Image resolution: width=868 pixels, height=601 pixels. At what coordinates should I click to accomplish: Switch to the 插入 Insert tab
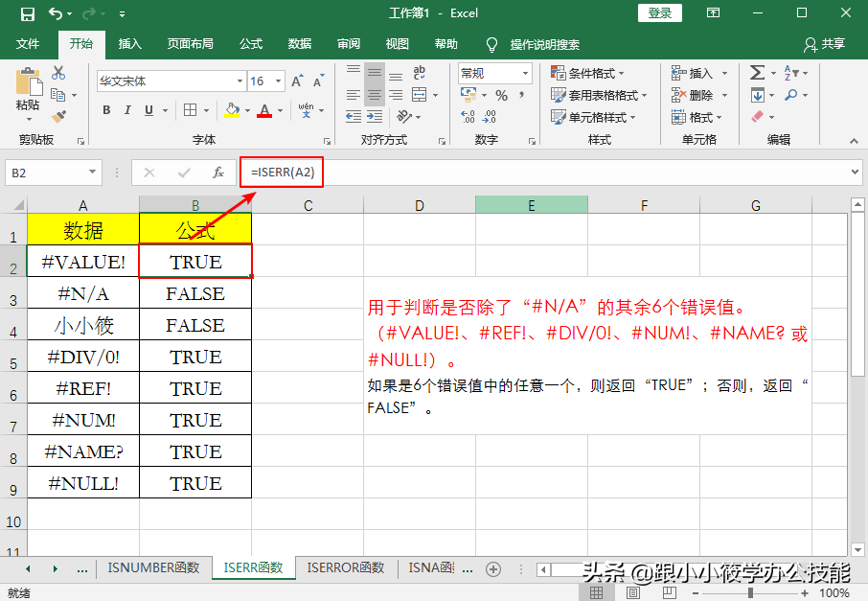pos(130,44)
